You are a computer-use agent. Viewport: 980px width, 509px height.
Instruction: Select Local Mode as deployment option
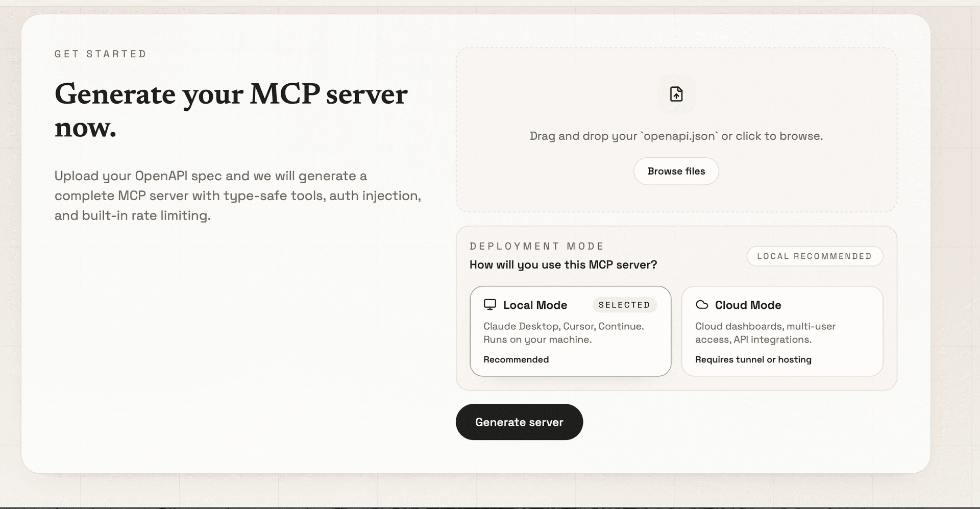[x=570, y=331]
